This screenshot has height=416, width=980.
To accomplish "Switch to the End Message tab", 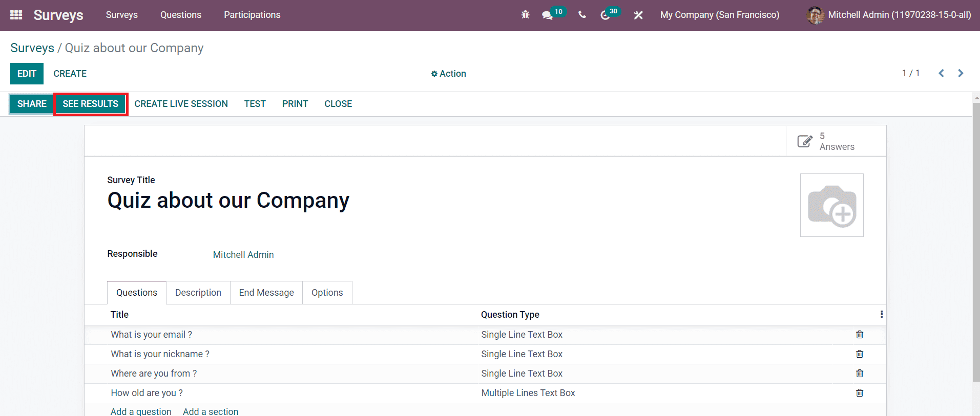I will pos(266,293).
